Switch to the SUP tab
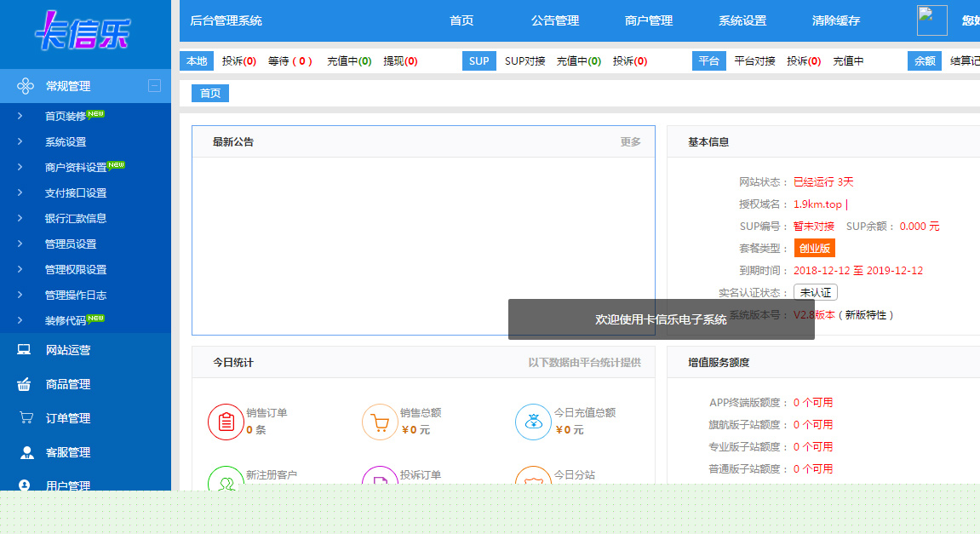Image resolution: width=980 pixels, height=534 pixels. coord(479,60)
